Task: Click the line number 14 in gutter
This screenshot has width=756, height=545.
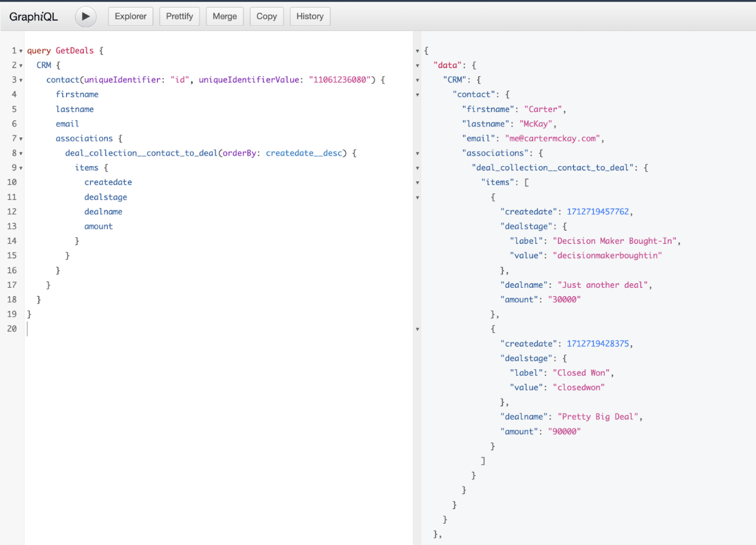Action: [12, 241]
